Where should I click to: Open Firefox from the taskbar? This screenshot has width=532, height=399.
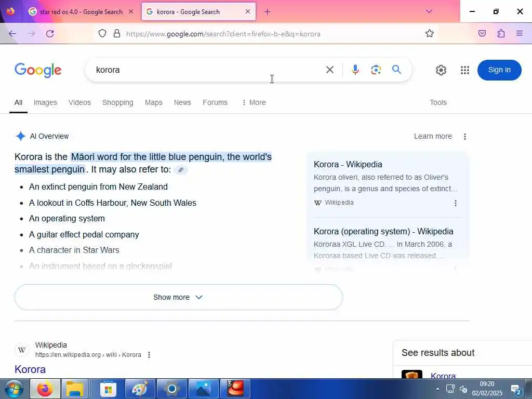45,389
